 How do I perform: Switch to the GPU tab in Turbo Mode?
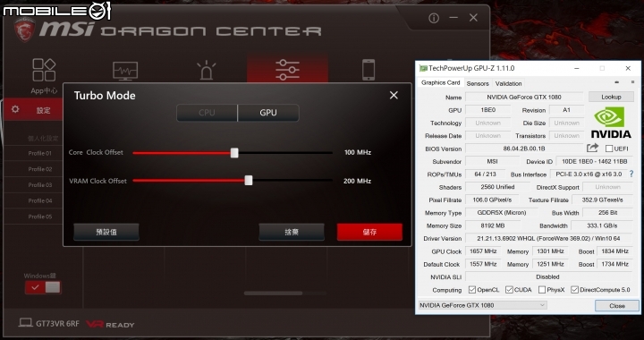pyautogui.click(x=268, y=113)
